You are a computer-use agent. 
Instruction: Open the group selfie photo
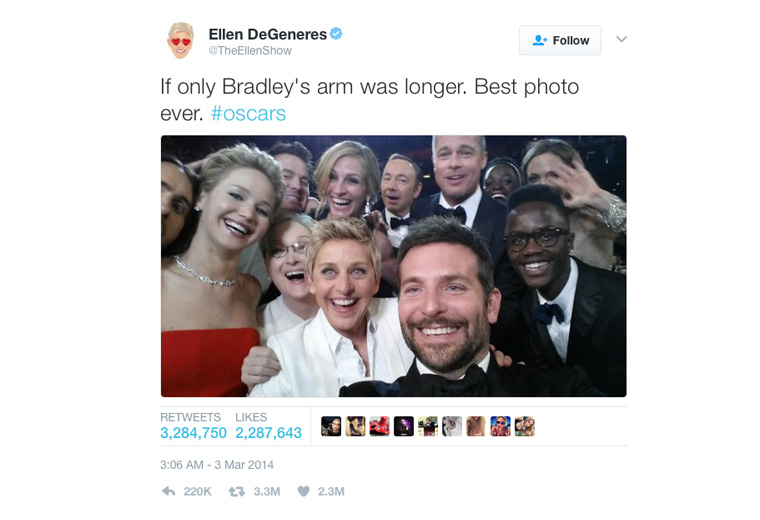394,266
